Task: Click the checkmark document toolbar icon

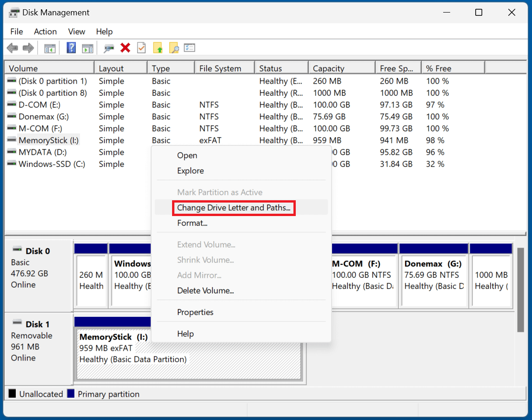Action: [x=141, y=47]
